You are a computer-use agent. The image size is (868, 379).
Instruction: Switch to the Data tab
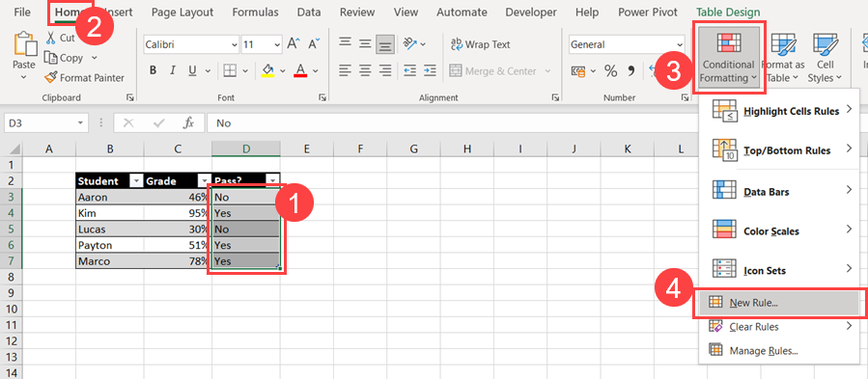tap(309, 12)
